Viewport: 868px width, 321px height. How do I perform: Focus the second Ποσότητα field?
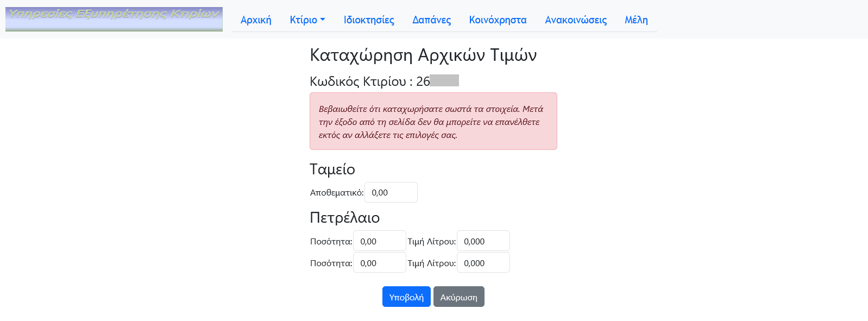(379, 262)
